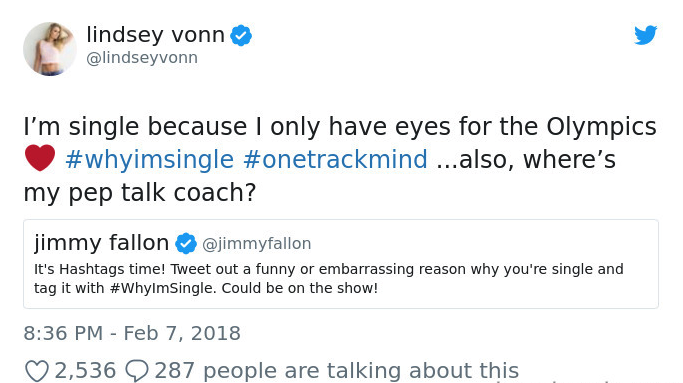View 287 people are talking about this

click(x=337, y=371)
